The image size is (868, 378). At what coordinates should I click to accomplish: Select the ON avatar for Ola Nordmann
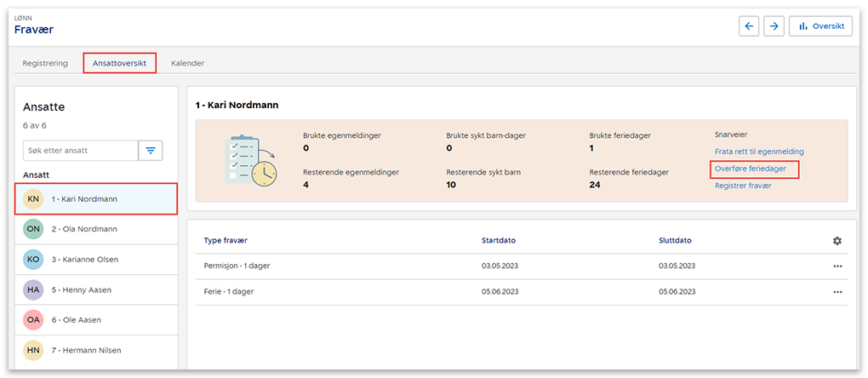point(33,229)
